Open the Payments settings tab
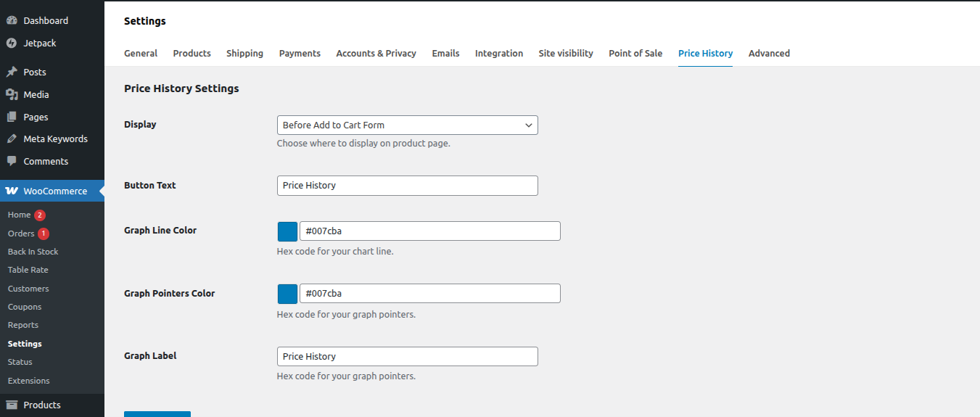Image resolution: width=980 pixels, height=417 pixels. click(x=300, y=53)
